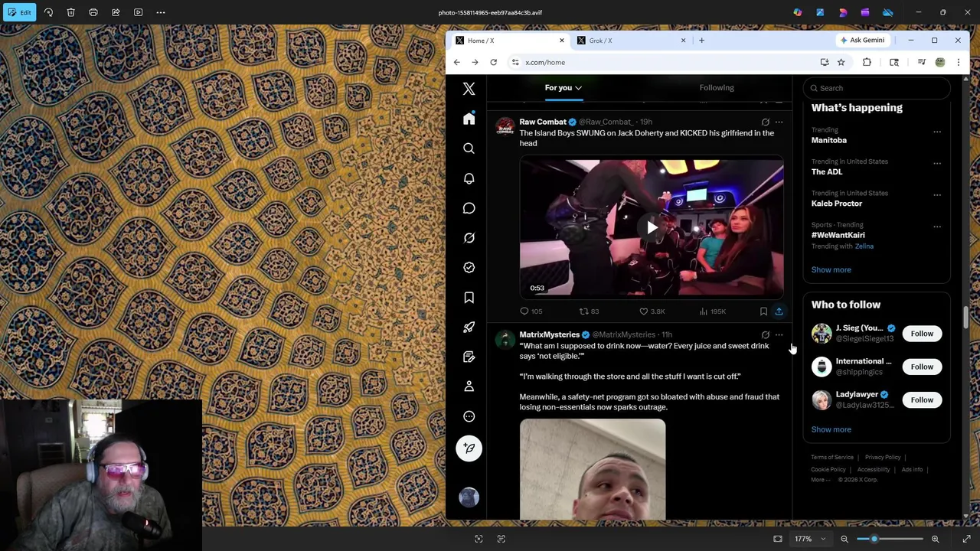Open Terms of Service link
The height and width of the screenshot is (551, 980).
coord(832,458)
